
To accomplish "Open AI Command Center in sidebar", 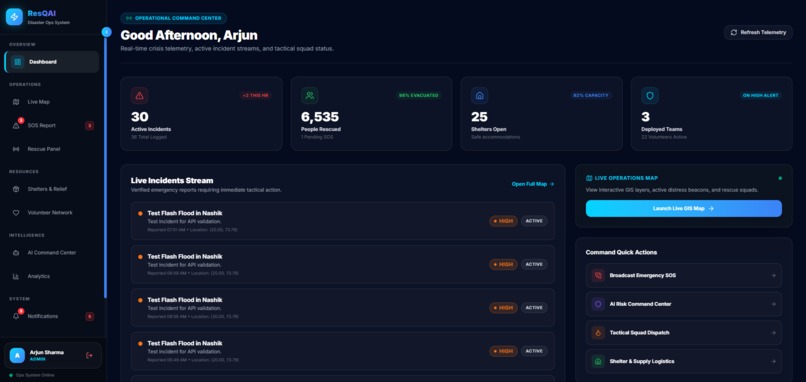I will (51, 253).
